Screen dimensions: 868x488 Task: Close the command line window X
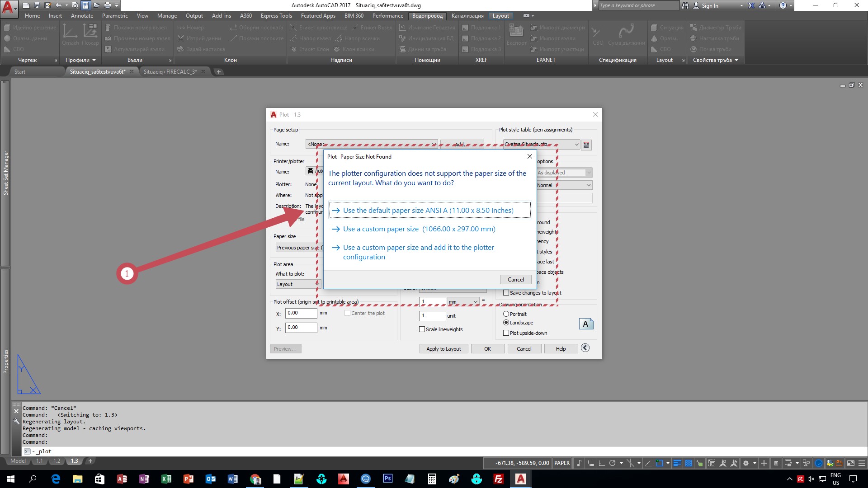click(16, 411)
